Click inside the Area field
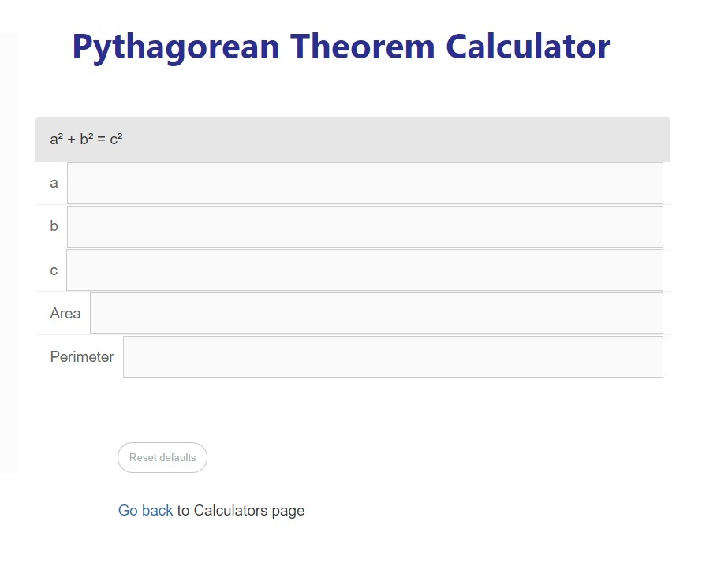This screenshot has height=577, width=728. pyautogui.click(x=376, y=313)
